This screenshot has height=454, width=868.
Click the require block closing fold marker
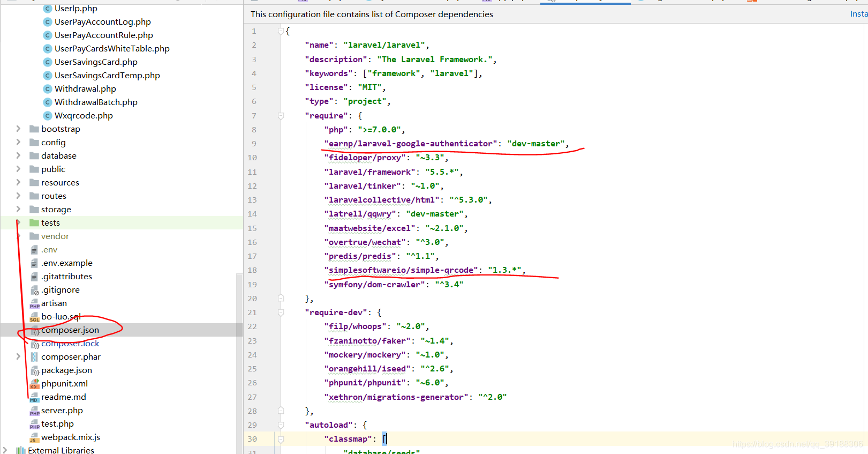click(281, 298)
